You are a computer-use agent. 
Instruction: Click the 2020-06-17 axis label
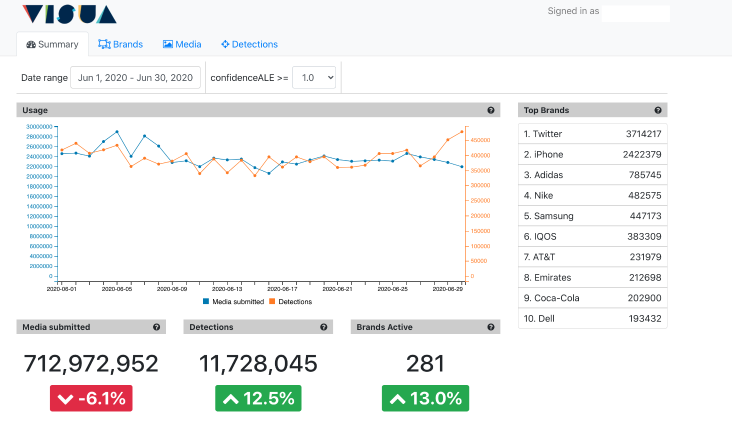tap(282, 289)
